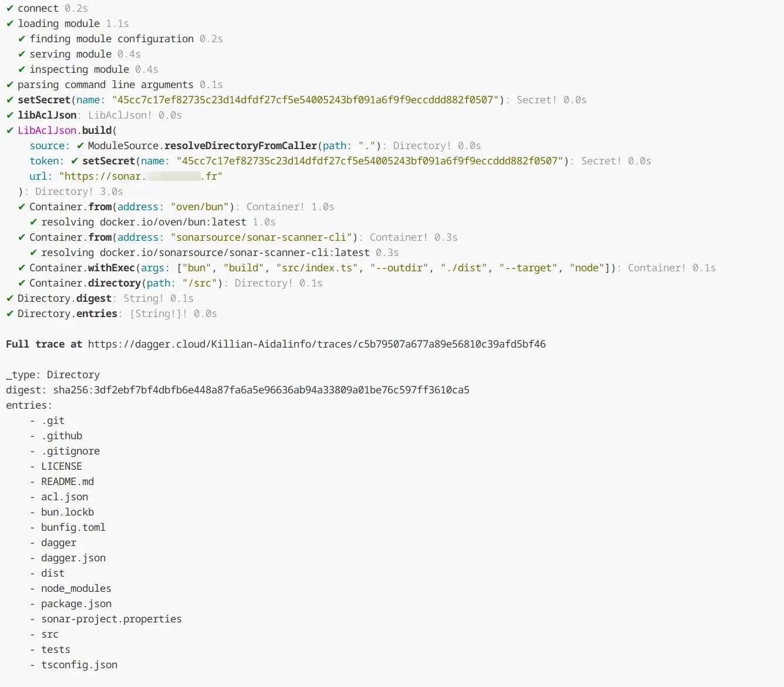Click the checkmark beside 'Container.withExec'
The width and height of the screenshot is (784, 687).
point(22,268)
